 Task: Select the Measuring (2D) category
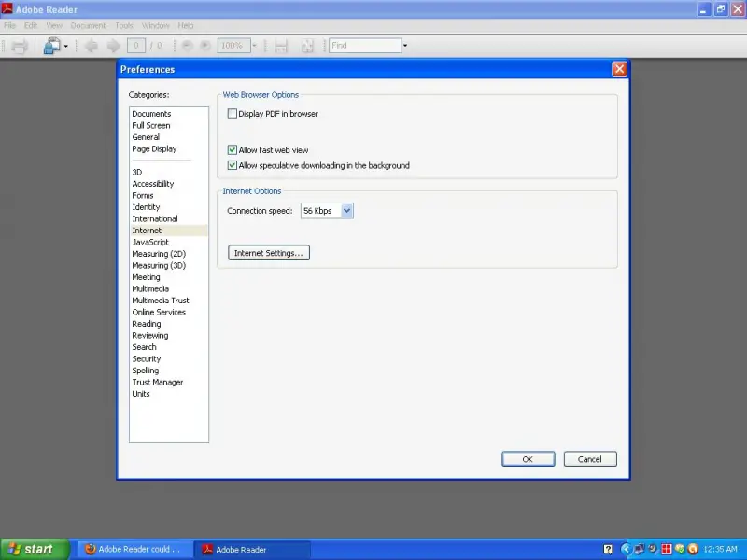tap(159, 254)
